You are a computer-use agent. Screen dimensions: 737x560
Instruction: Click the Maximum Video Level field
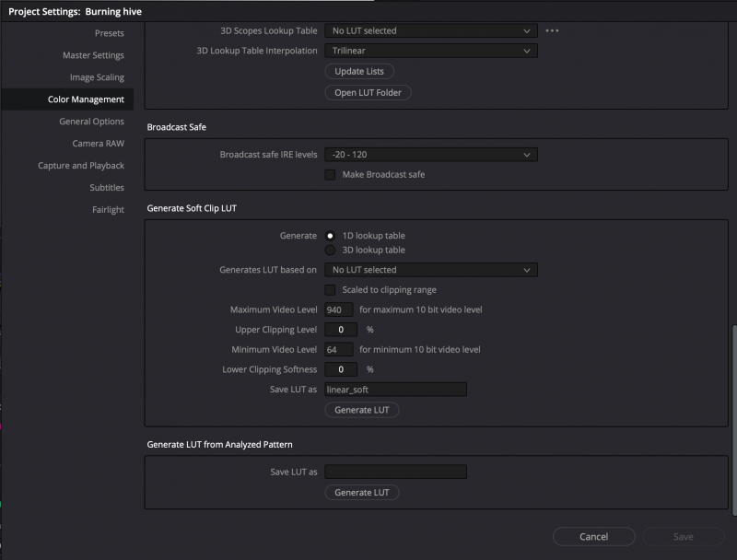(339, 309)
